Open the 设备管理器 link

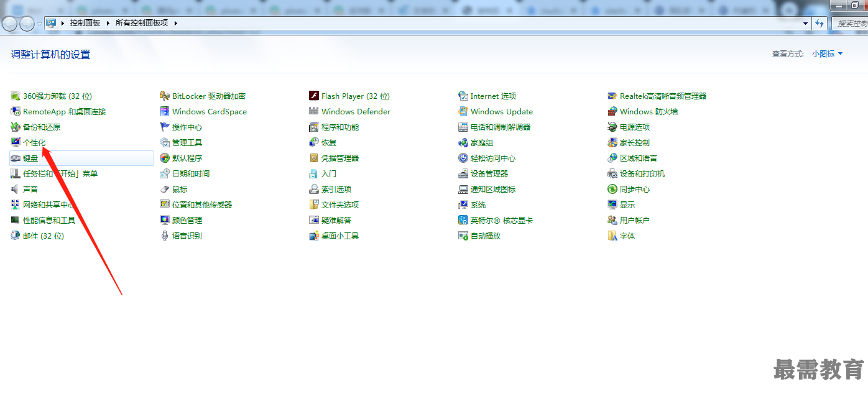pos(489,173)
